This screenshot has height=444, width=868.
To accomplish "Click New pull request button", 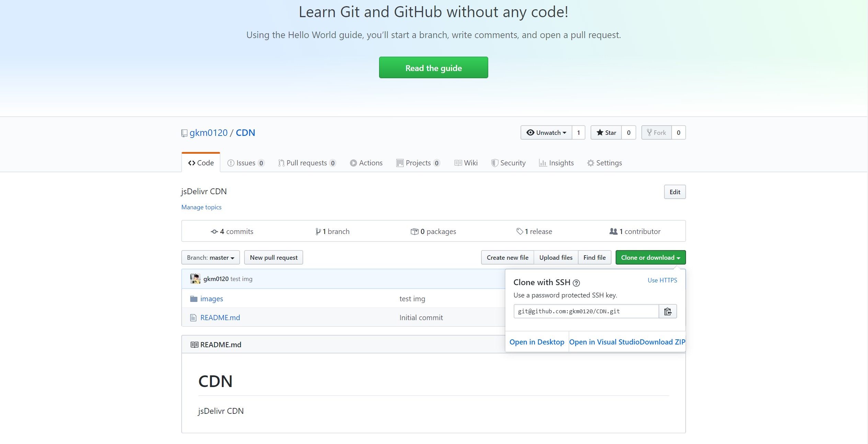I will 274,257.
